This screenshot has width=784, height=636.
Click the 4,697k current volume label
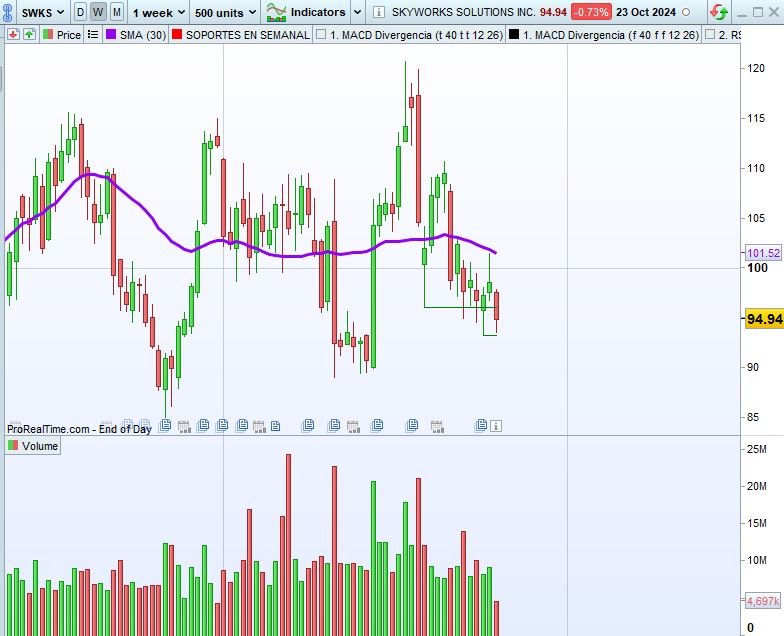pyautogui.click(x=763, y=600)
